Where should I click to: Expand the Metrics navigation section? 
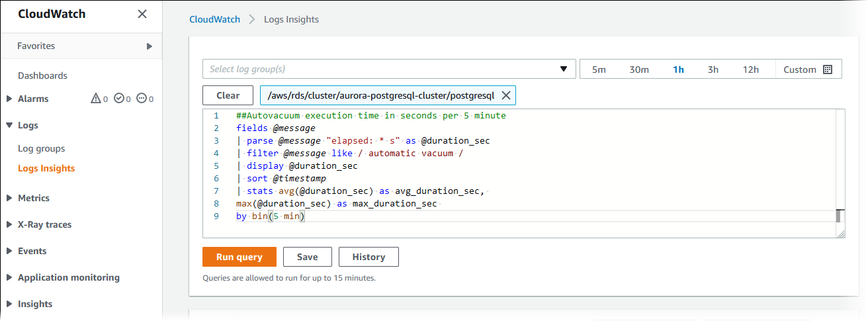(x=9, y=198)
